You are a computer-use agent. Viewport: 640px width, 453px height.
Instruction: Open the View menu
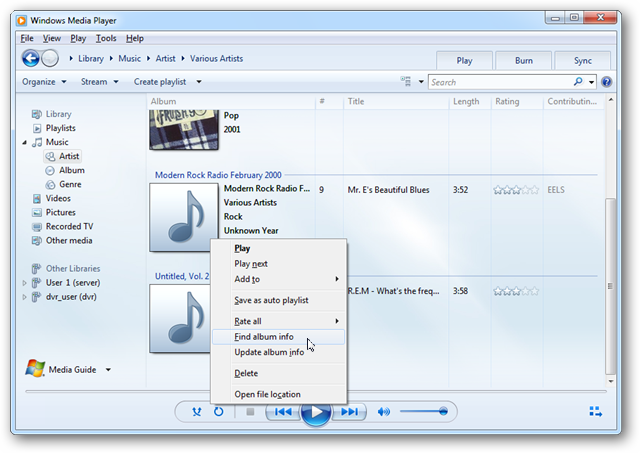tap(52, 38)
